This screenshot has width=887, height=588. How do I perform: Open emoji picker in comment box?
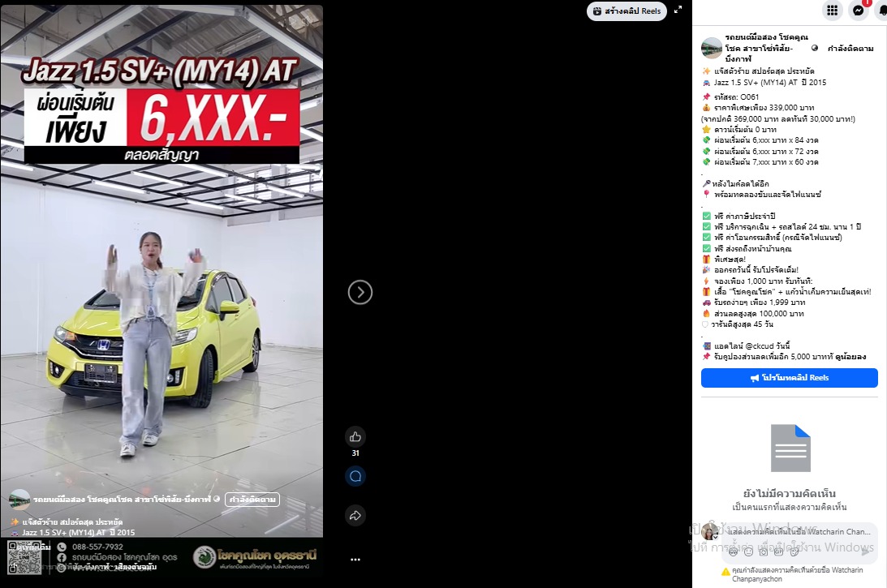click(748, 552)
